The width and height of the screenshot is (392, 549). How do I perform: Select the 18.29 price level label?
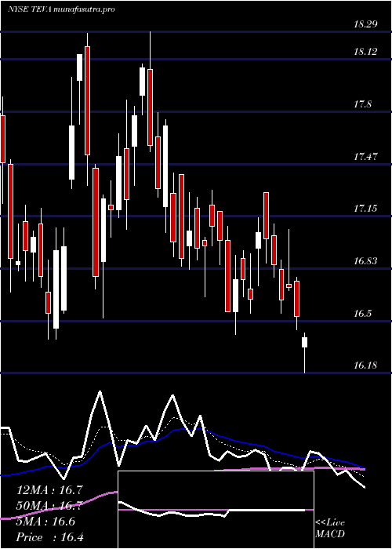[x=366, y=24]
